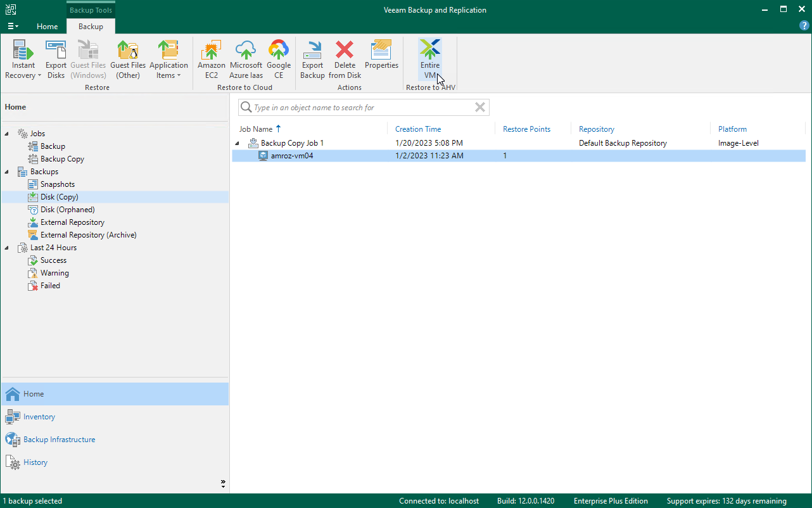Image resolution: width=812 pixels, height=508 pixels.
Task: Restore to Microsoft Azure IaaS
Action: 246,59
